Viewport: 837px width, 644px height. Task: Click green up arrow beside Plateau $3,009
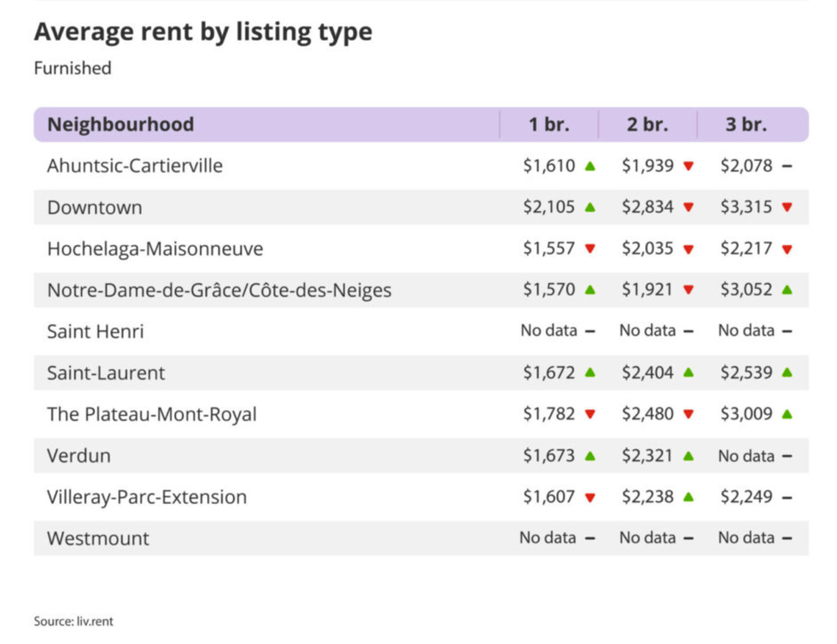point(787,414)
